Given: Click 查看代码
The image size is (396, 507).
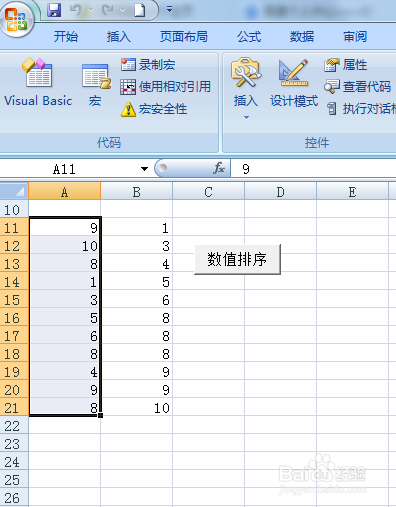Looking at the screenshot, I should [x=357, y=87].
